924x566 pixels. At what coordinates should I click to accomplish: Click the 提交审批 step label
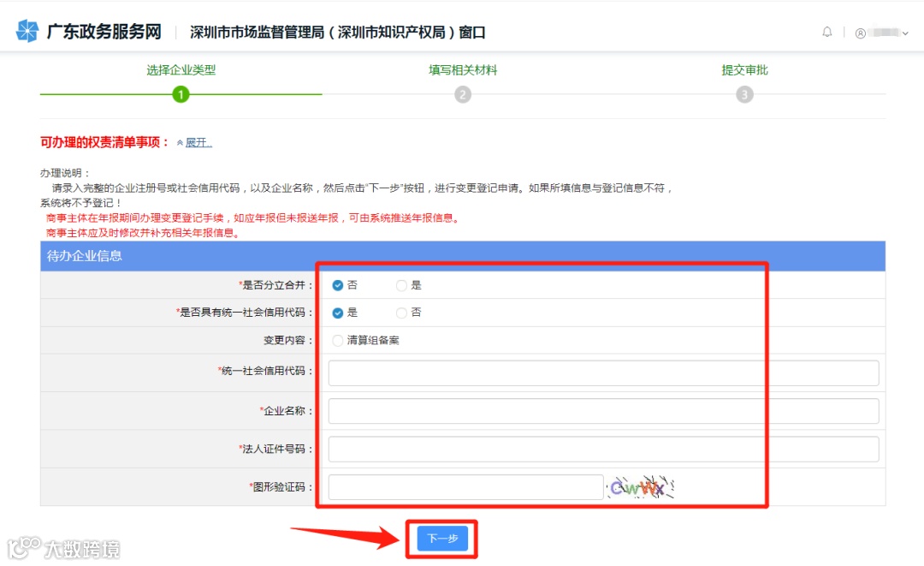[743, 69]
